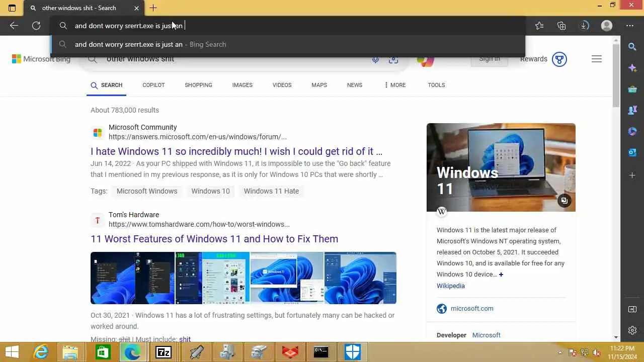Click the network tray icon
This screenshot has width=644, height=362.
[x=584, y=352]
